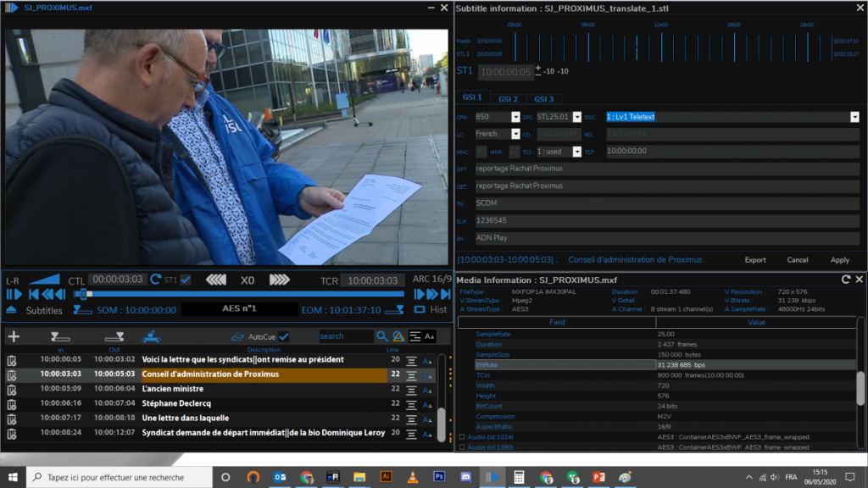Uncheck the AutoCue checkbox
The width and height of the screenshot is (868, 488).
(284, 336)
